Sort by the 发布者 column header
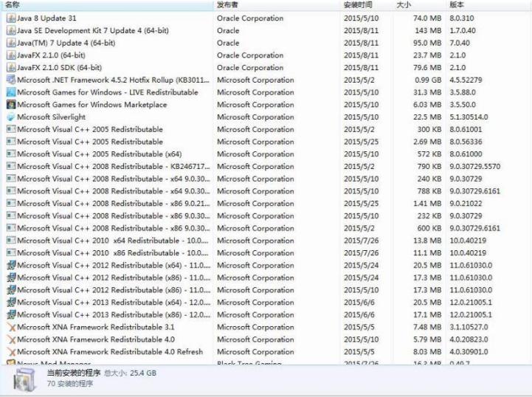The width and height of the screenshot is (532, 397). (x=277, y=4)
